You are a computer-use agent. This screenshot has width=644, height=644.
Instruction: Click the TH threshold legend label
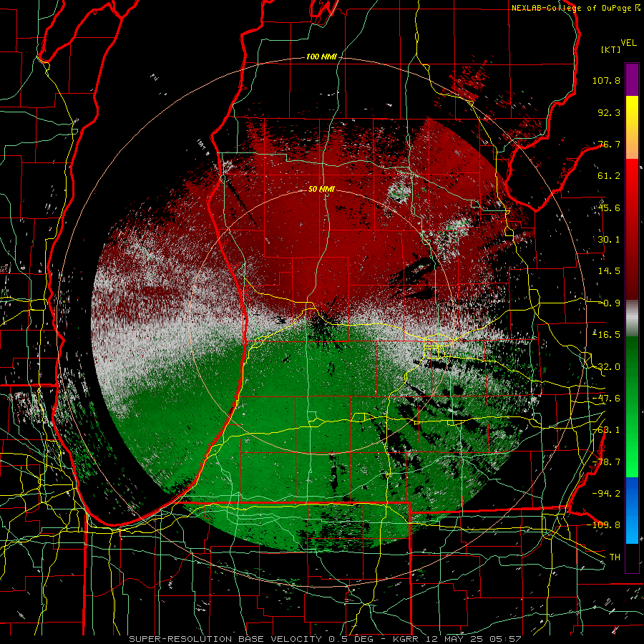(615, 557)
